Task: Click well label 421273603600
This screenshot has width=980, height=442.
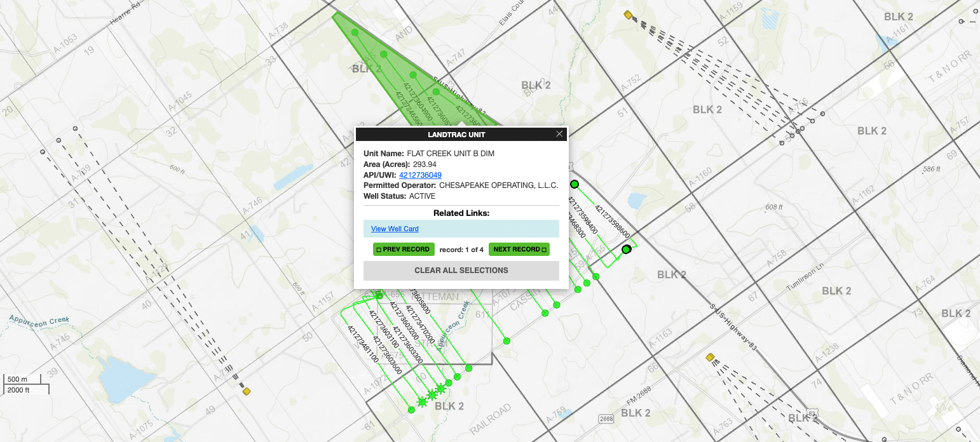Action: point(387,355)
